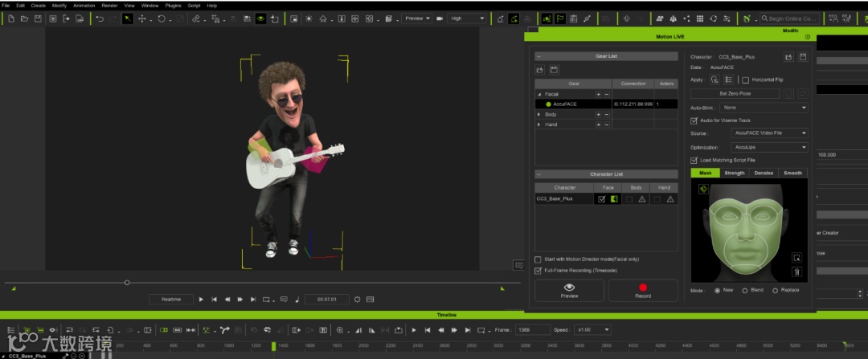Open the Source dropdown showing AccuFACE Video File
Image resolution: width=868 pixels, height=359 pixels.
click(770, 133)
